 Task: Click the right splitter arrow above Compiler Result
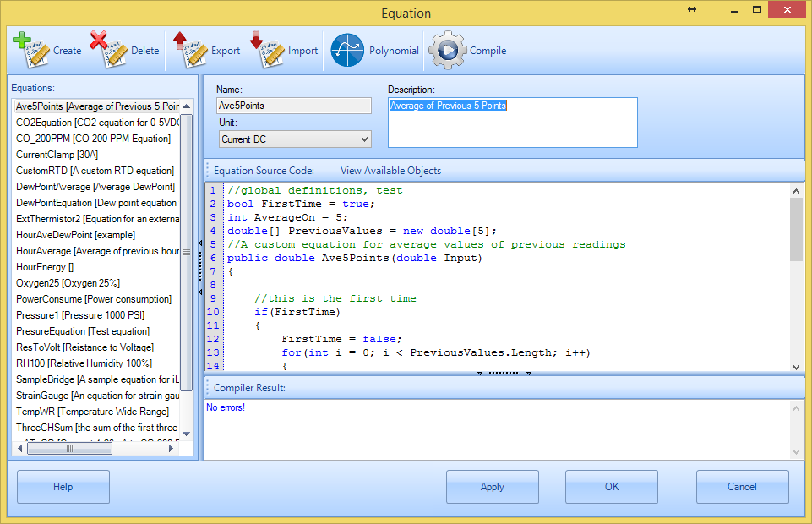[529, 373]
